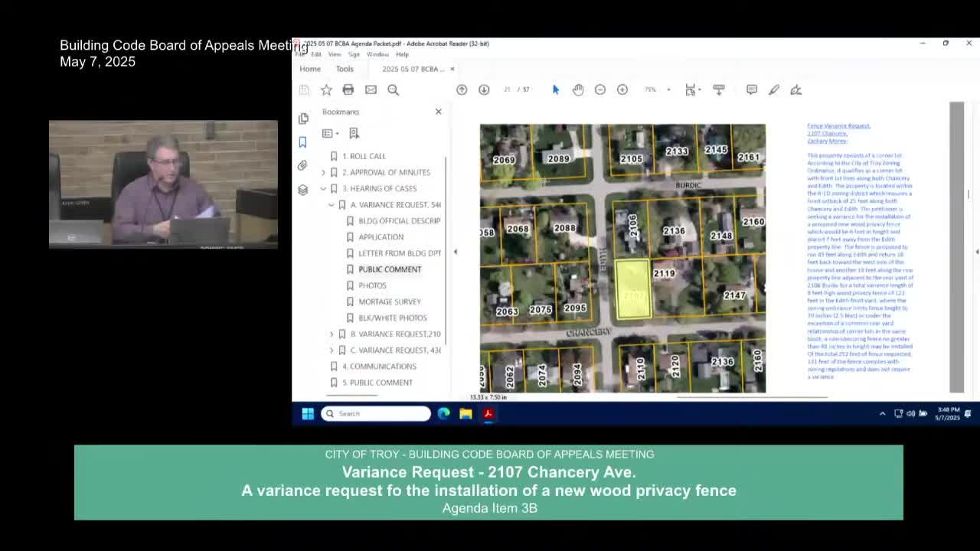Viewport: 980px width, 551px height.
Task: Switch to the Tools tab
Action: tap(345, 69)
